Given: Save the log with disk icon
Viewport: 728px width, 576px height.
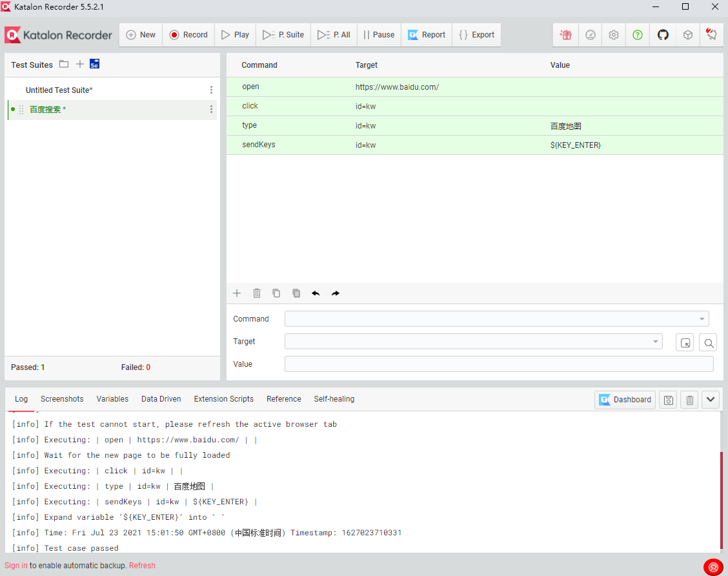Looking at the screenshot, I should coord(669,400).
